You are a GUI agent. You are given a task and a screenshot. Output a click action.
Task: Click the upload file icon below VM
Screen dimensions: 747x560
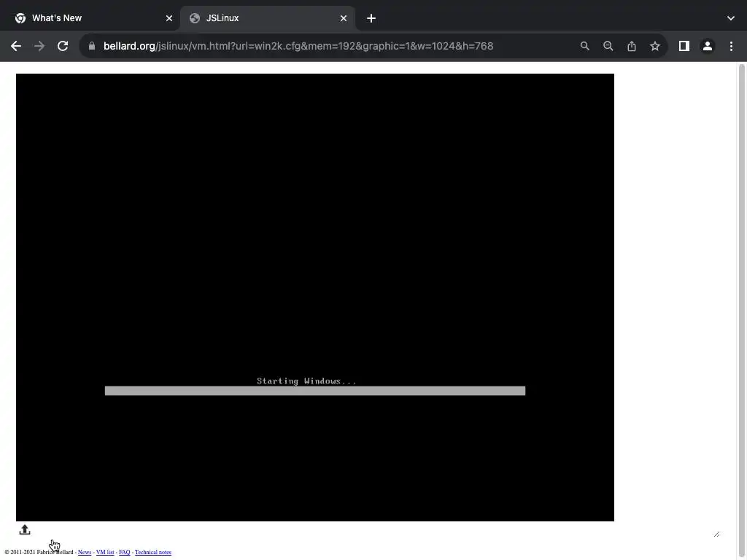pyautogui.click(x=25, y=529)
